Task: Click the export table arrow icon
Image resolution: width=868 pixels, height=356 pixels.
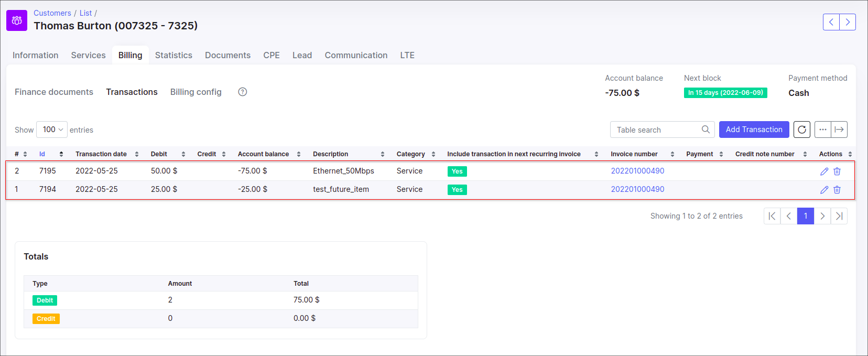Action: pyautogui.click(x=839, y=130)
